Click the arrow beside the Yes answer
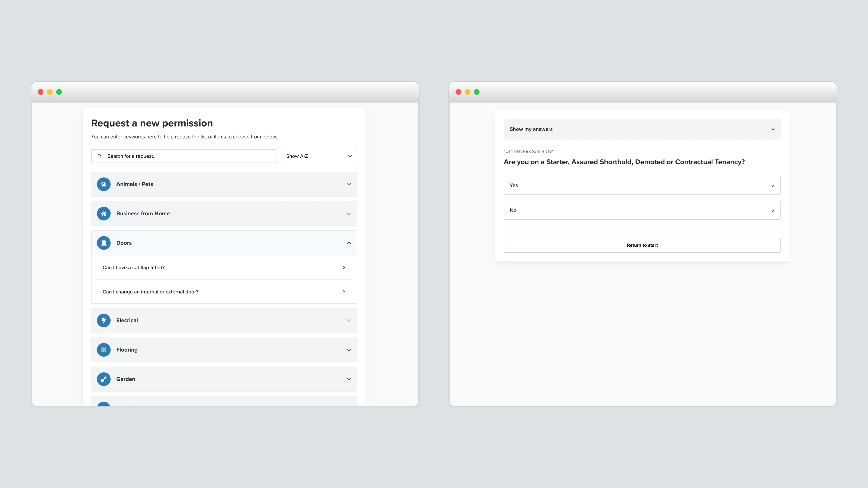This screenshot has height=488, width=868. point(773,185)
